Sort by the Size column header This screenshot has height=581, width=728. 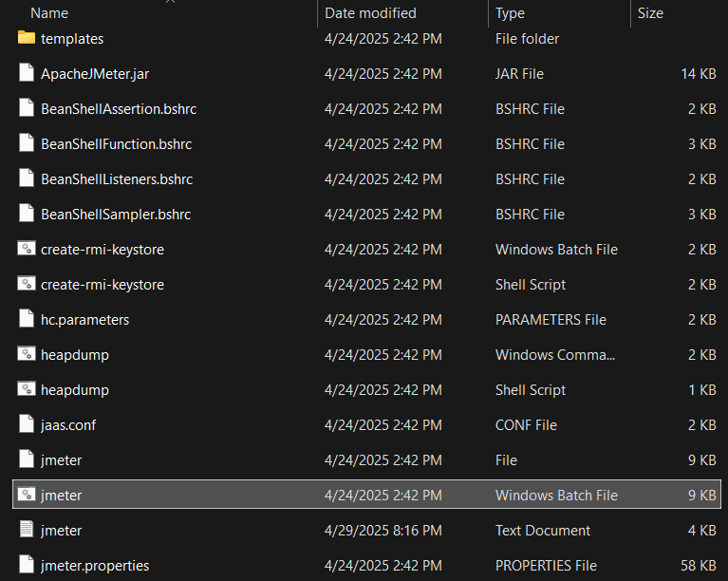click(650, 13)
